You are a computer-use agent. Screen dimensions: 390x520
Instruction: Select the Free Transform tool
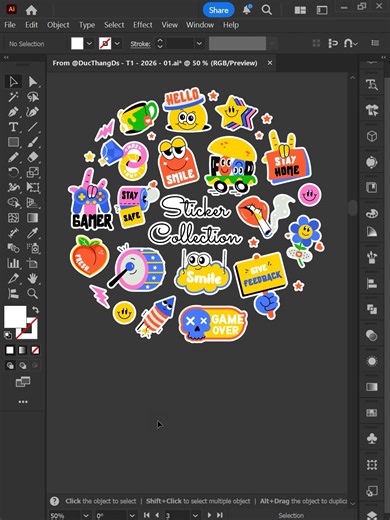(x=32, y=187)
